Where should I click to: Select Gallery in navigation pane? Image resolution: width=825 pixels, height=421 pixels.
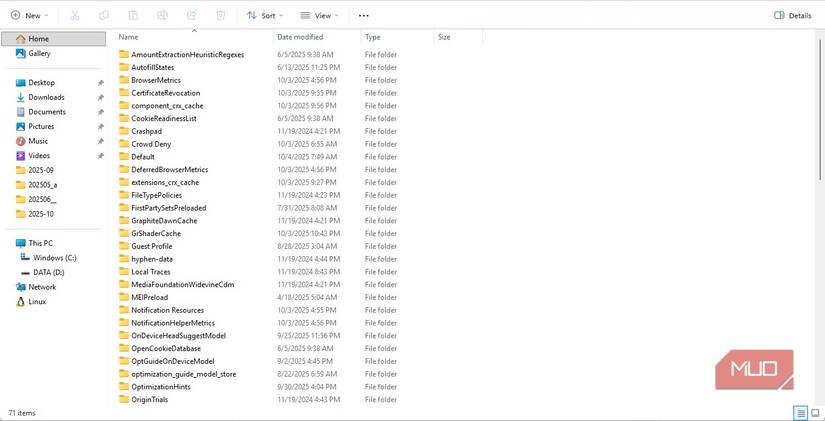[39, 53]
